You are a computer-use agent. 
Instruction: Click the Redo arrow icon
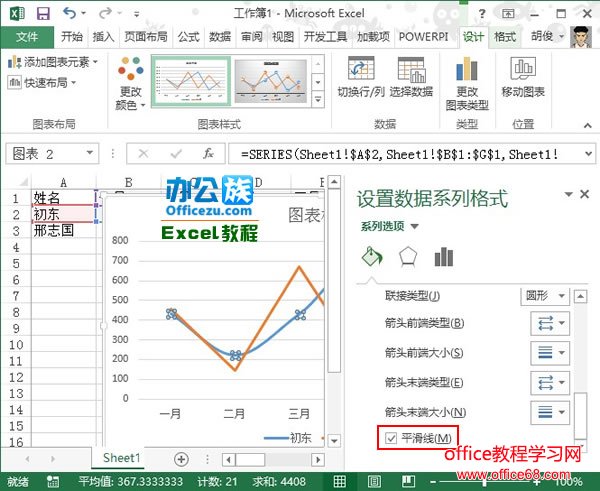click(x=105, y=13)
